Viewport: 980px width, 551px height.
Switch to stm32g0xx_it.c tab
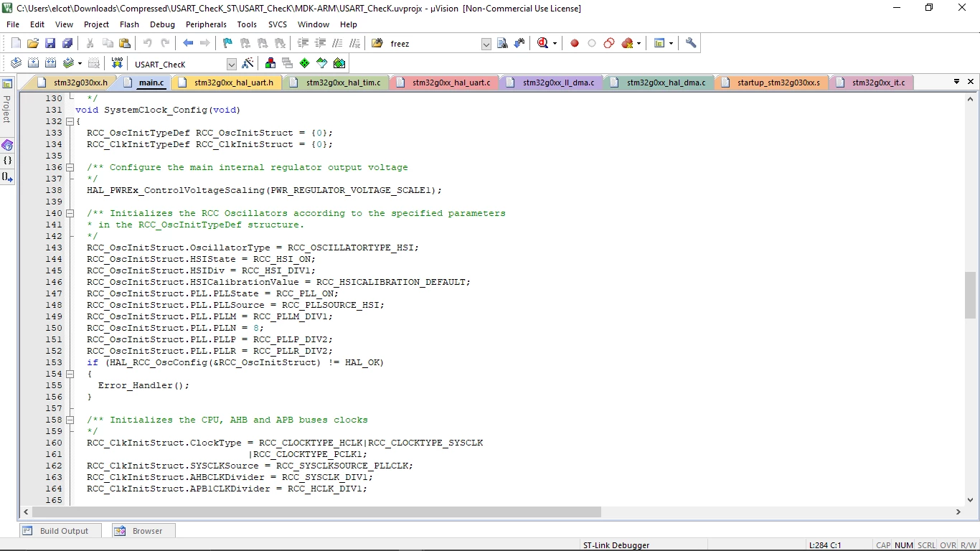pos(871,83)
